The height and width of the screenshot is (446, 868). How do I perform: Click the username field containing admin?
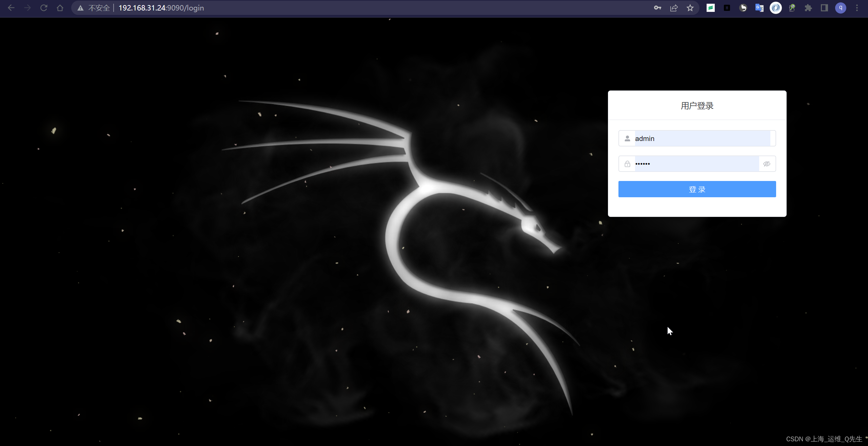click(x=697, y=138)
